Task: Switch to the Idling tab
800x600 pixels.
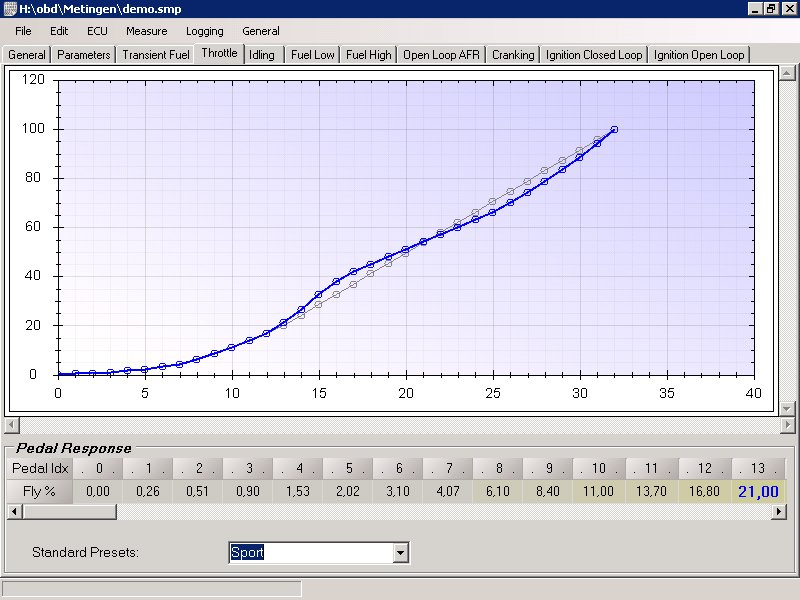Action: [262, 55]
